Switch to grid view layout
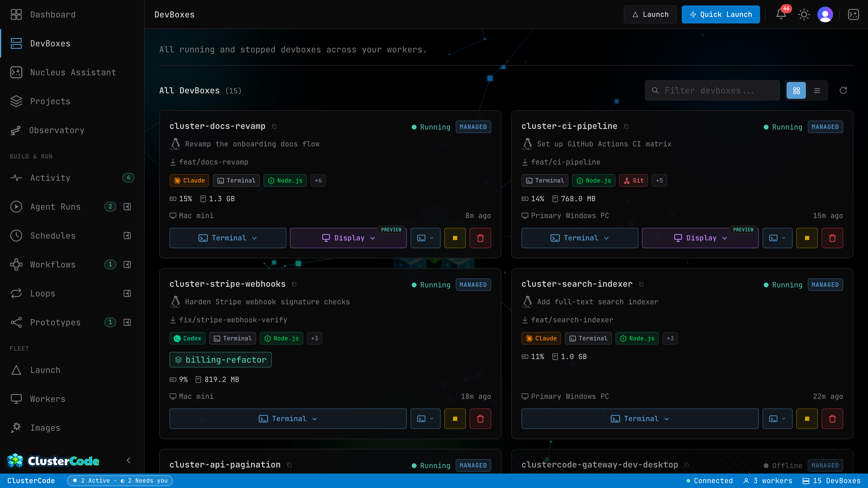The image size is (868, 488). 796,90
